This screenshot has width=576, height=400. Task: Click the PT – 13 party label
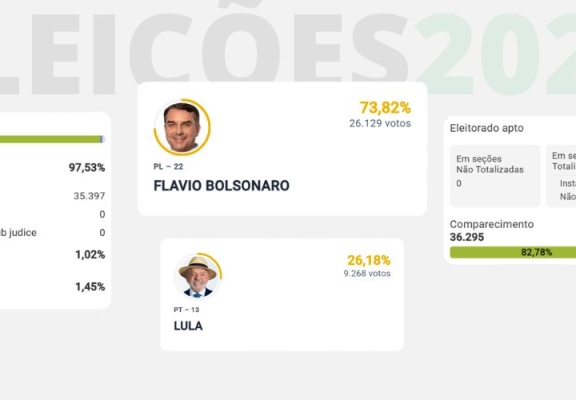click(186, 310)
